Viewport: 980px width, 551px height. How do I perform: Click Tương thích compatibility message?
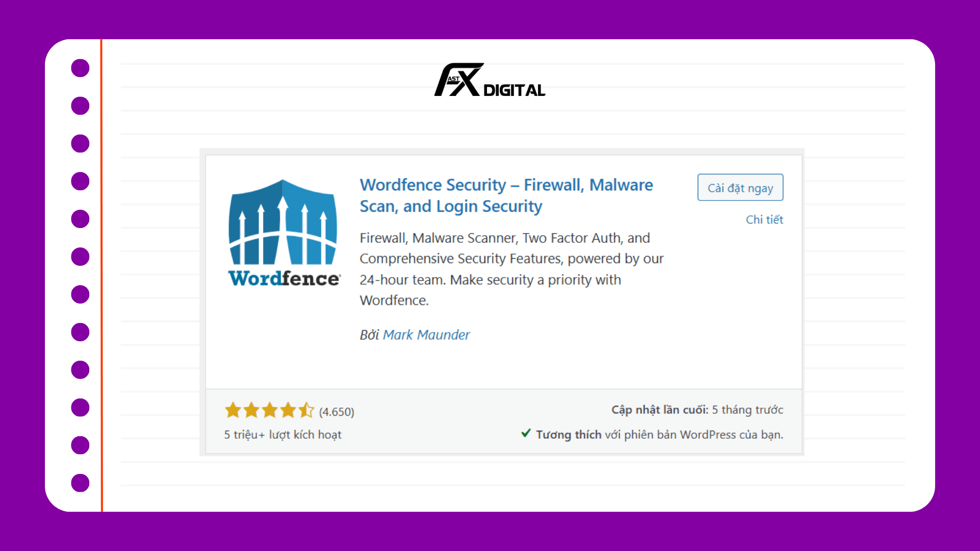pos(659,435)
